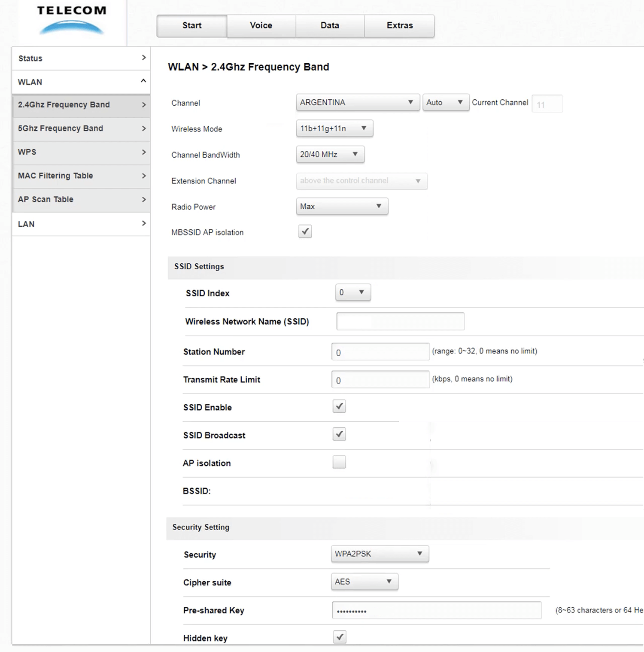Click the Telecom logo
The image size is (644, 652).
71,20
